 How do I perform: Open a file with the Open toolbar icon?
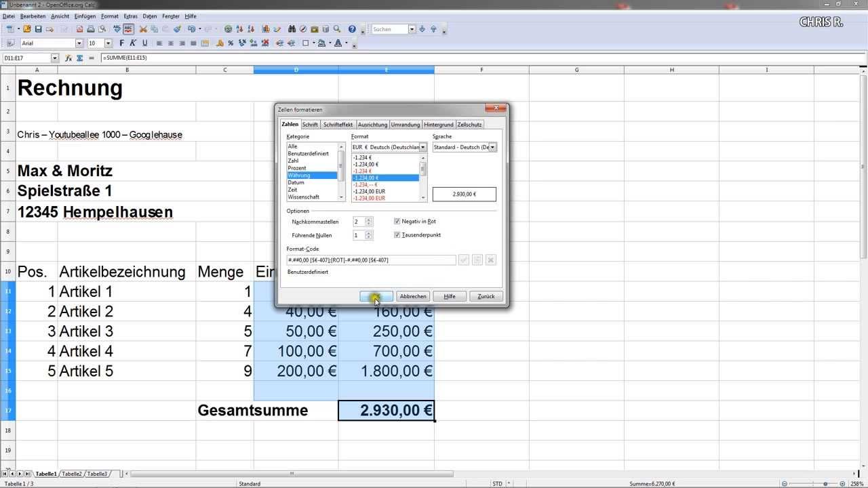tap(27, 29)
